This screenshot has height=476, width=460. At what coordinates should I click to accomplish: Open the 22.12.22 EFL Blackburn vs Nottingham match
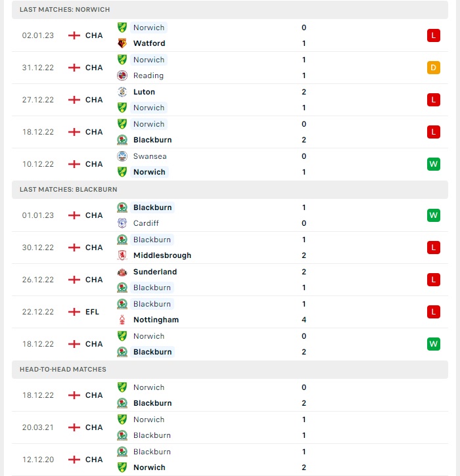click(230, 312)
